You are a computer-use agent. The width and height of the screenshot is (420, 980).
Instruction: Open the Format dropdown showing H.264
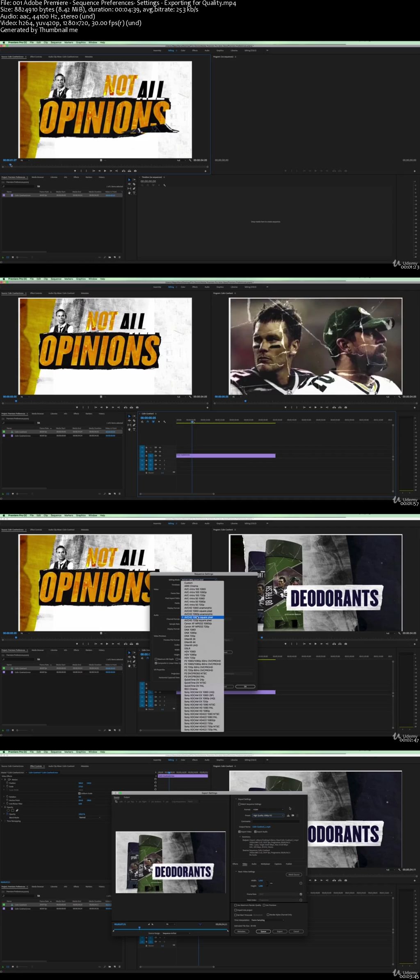tap(268, 810)
